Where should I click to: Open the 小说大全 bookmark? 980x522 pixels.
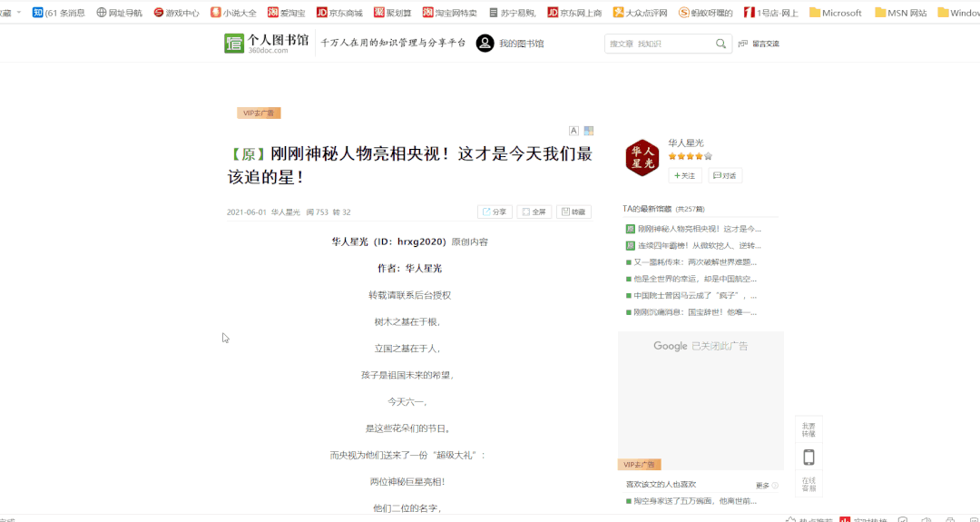coord(233,13)
